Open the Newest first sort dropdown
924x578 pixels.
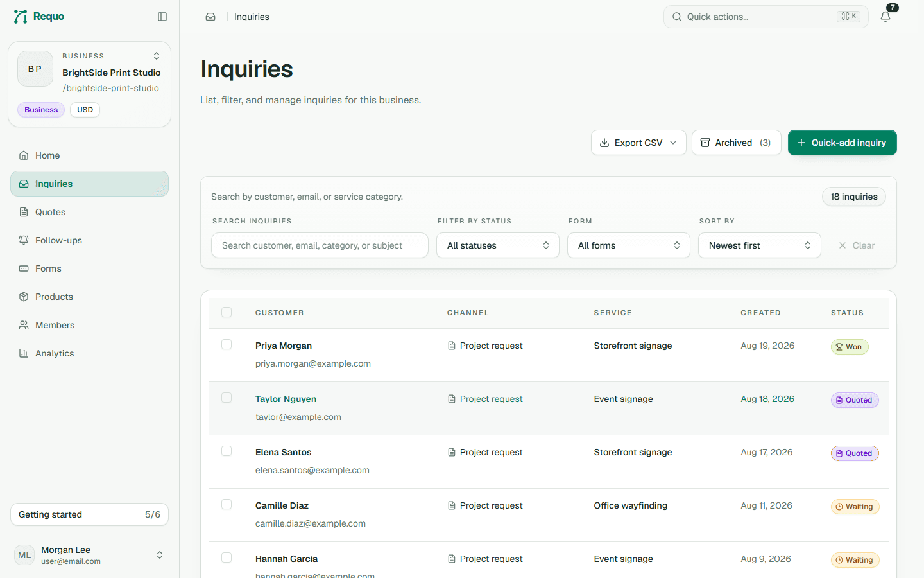[760, 245]
